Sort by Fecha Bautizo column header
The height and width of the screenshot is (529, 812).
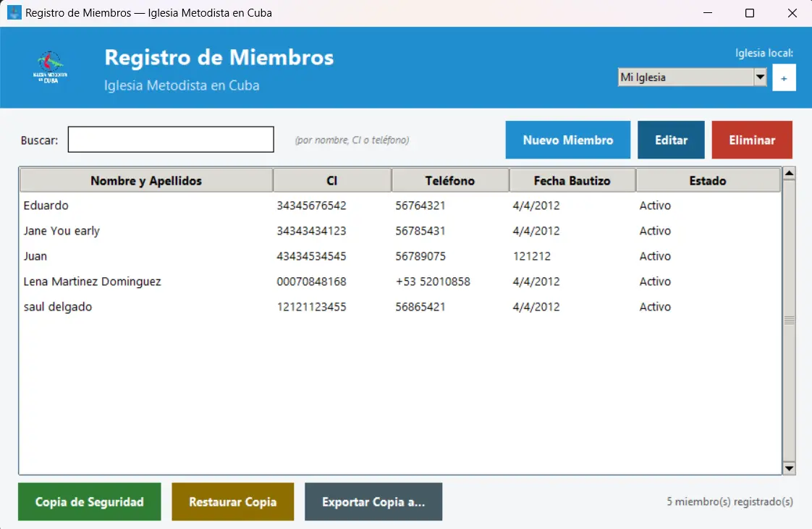click(572, 181)
